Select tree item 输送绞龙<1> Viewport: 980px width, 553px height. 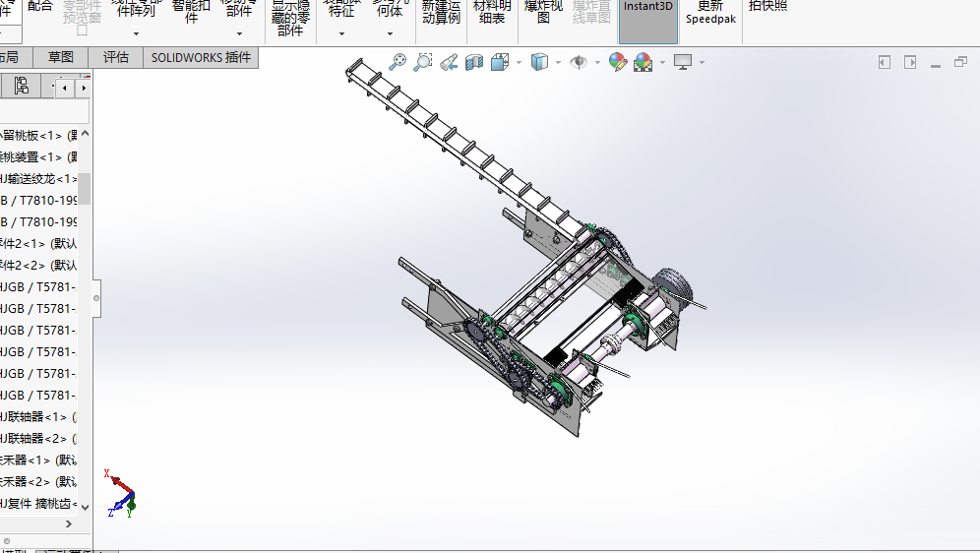click(x=38, y=179)
